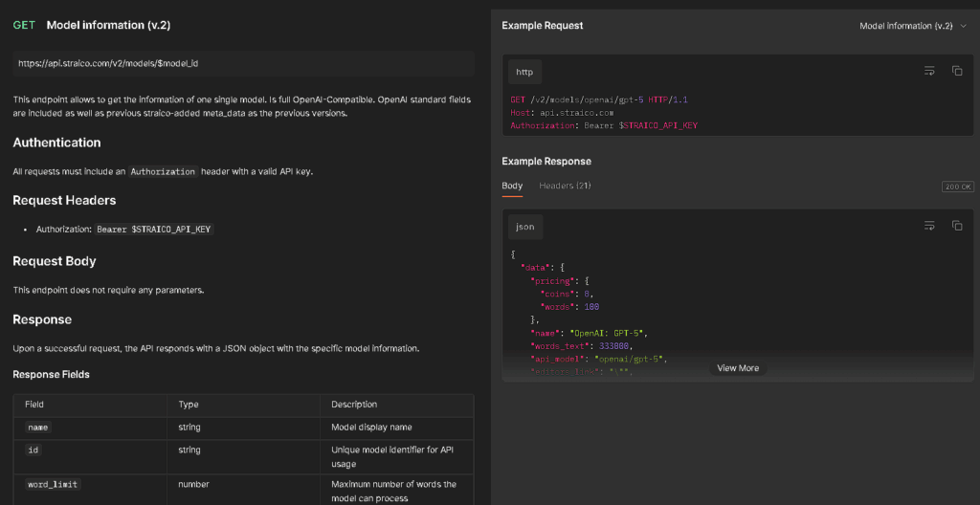The width and height of the screenshot is (980, 505).
Task: Copy the JSON example response
Action: [x=956, y=226]
